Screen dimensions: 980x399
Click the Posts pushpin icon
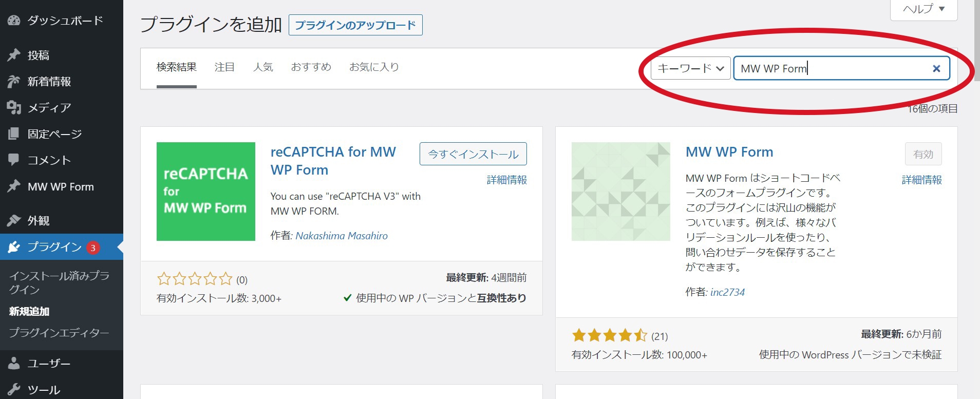(x=14, y=55)
